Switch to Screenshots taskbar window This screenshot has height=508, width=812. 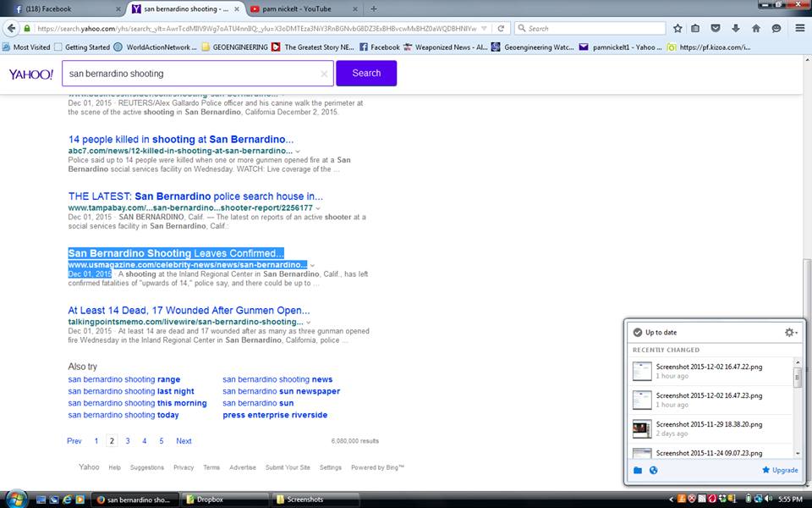point(315,500)
